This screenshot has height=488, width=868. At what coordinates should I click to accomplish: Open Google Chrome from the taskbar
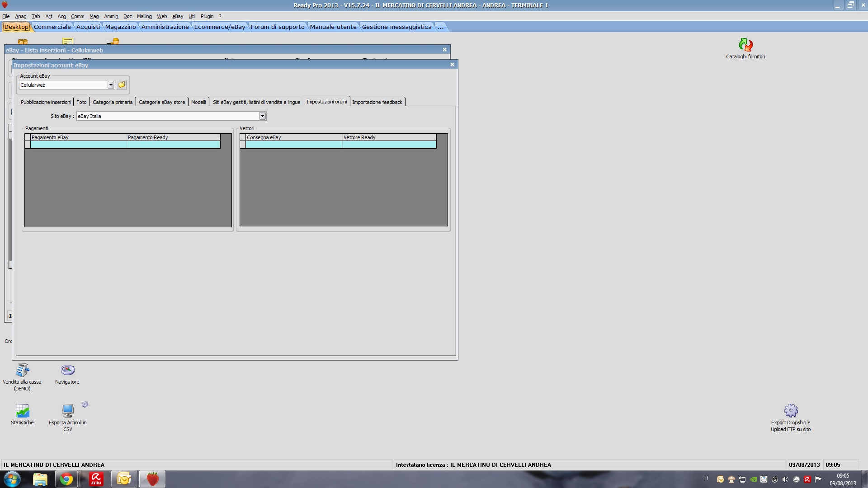pyautogui.click(x=67, y=479)
